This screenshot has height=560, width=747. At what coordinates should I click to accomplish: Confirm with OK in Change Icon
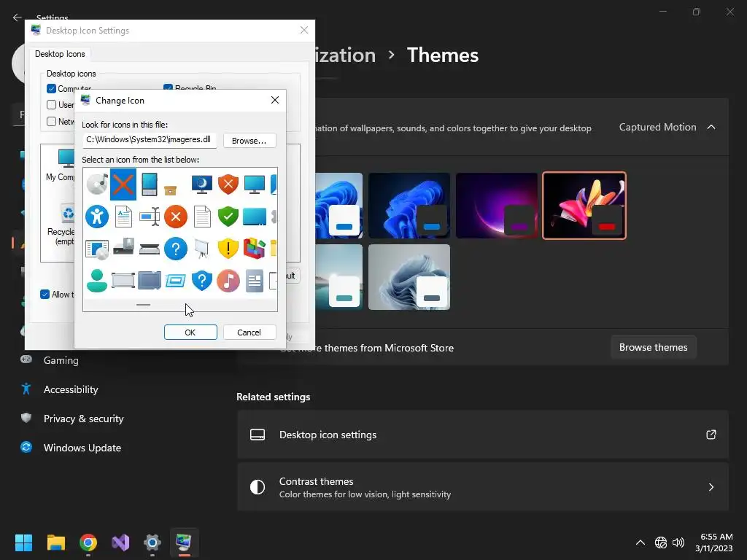[190, 332]
